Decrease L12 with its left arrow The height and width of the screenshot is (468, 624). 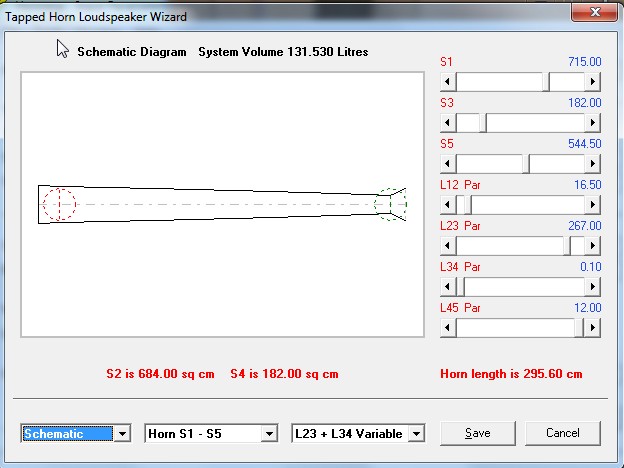[448, 205]
